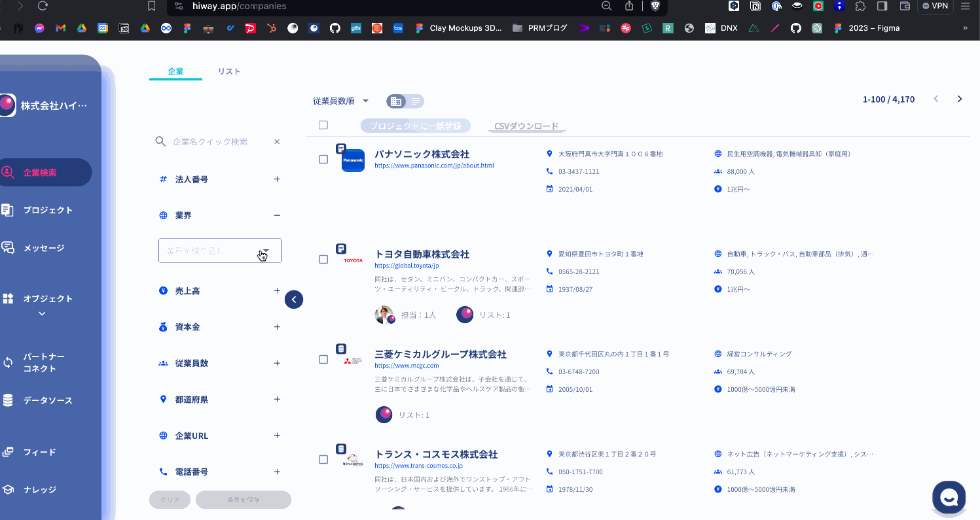The image size is (980, 520).
Task: Expand the 売上高 filter
Action: point(277,291)
